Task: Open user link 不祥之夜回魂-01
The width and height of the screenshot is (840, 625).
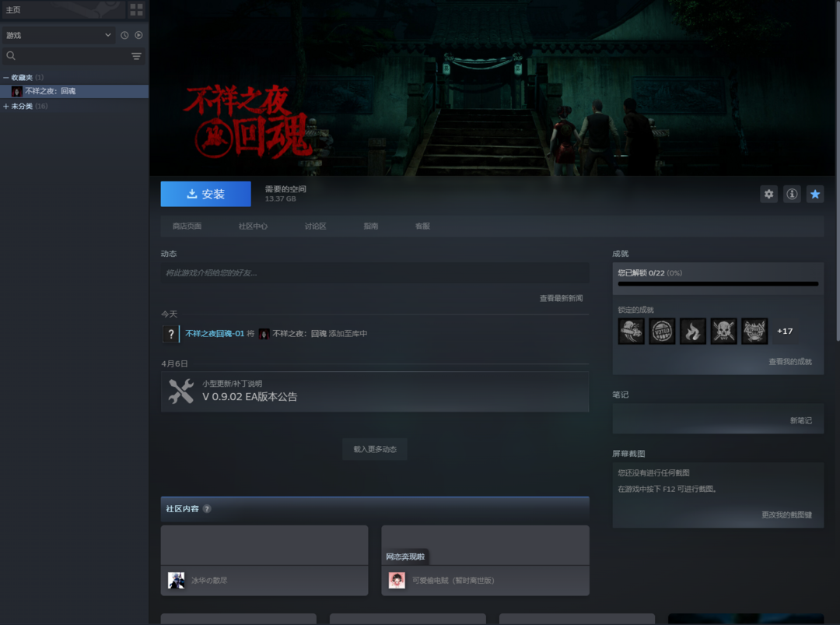Action: (x=215, y=334)
